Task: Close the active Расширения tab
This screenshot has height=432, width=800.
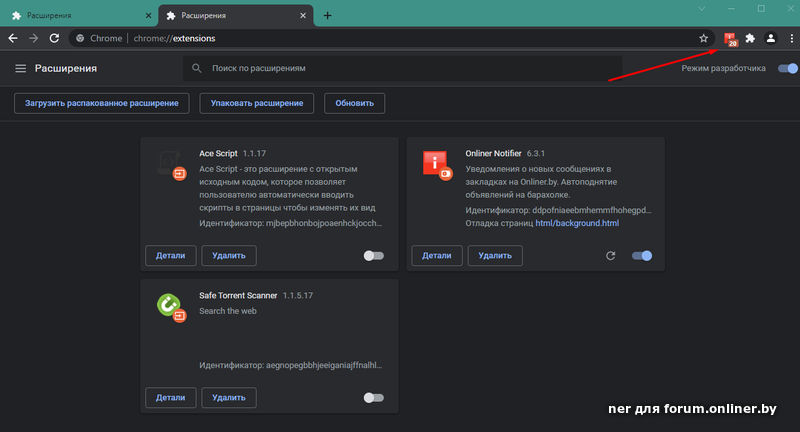Action: click(x=303, y=16)
